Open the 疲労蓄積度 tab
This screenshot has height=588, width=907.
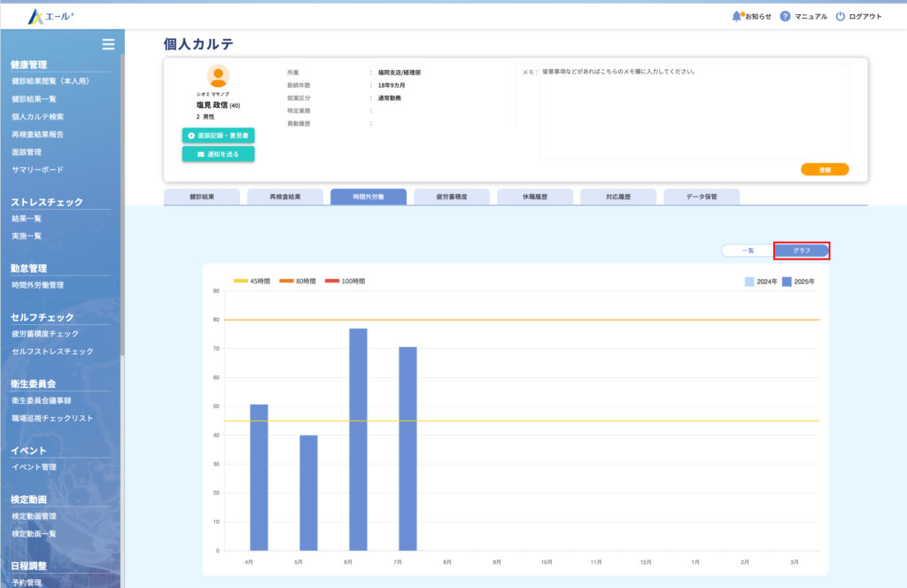[452, 197]
